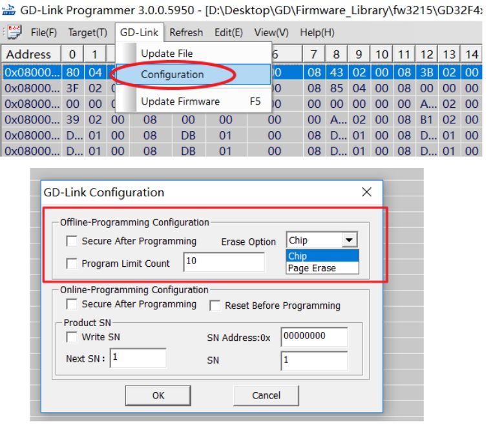Click the GD-Link Programmer app icon in title bar
The image size is (504, 434).
(x=8, y=10)
